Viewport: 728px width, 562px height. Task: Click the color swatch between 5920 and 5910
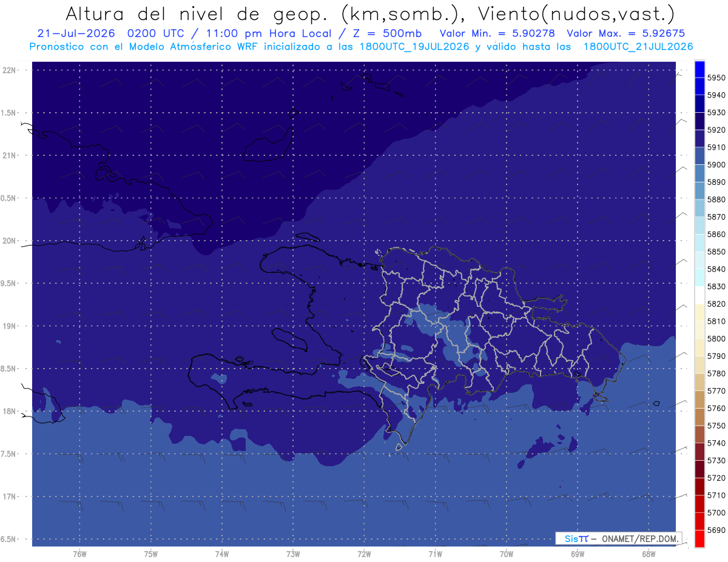[x=699, y=139]
